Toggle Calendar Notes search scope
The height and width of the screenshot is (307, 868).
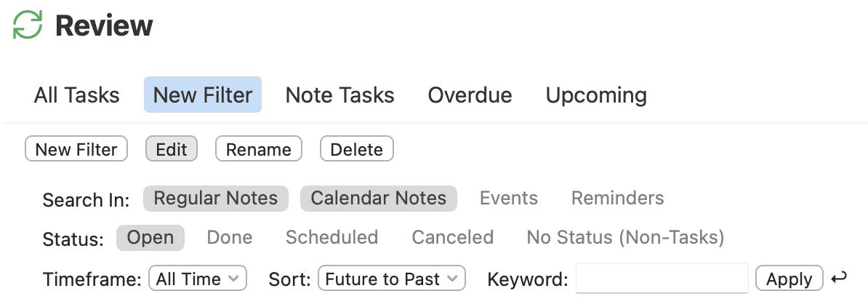[x=378, y=199]
